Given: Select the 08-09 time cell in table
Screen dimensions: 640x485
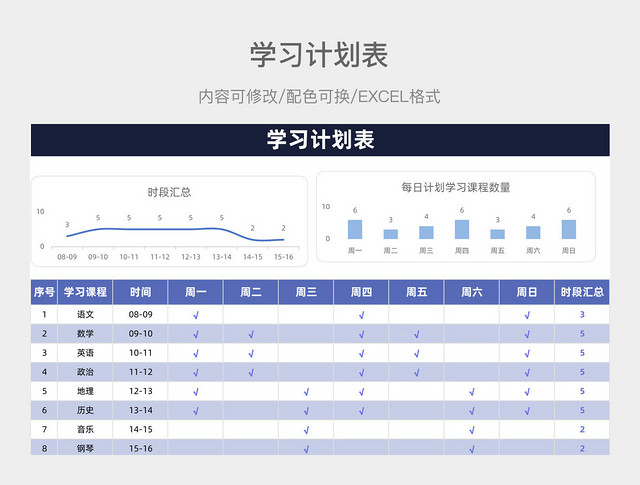Looking at the screenshot, I should pyautogui.click(x=140, y=314).
